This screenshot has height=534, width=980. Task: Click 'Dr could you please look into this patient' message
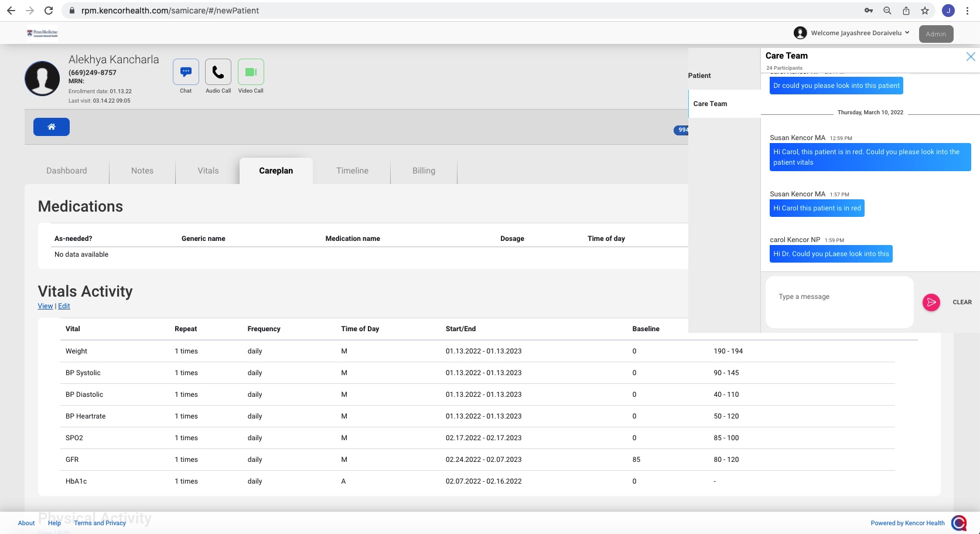836,86
